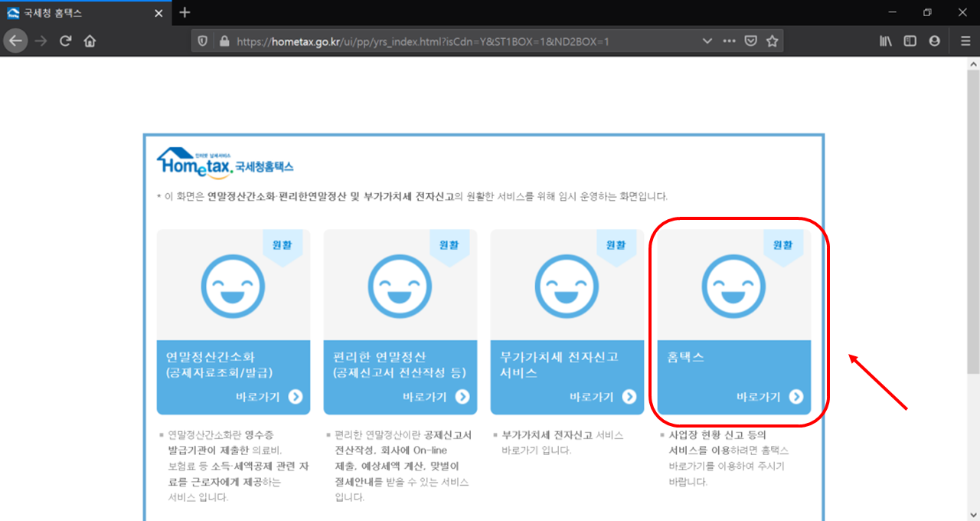
Task: Click 원활 badge on 홈택스 card
Action: [x=783, y=246]
